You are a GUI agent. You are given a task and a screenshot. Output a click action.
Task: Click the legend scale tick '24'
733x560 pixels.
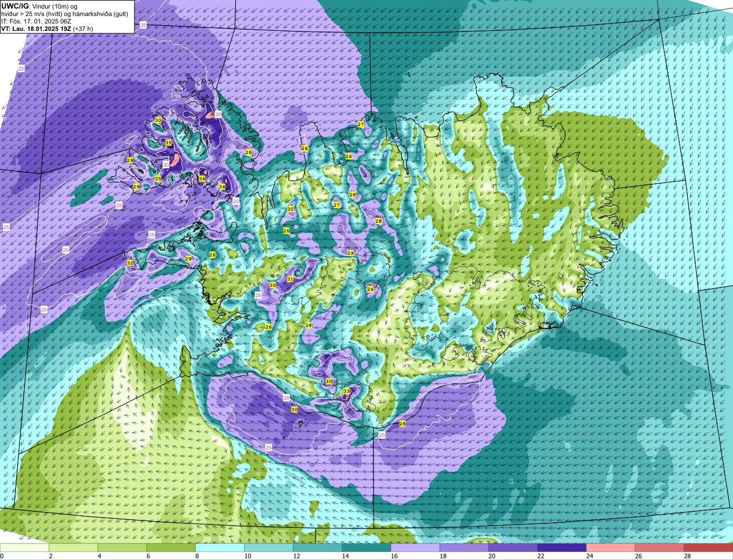[590, 556]
